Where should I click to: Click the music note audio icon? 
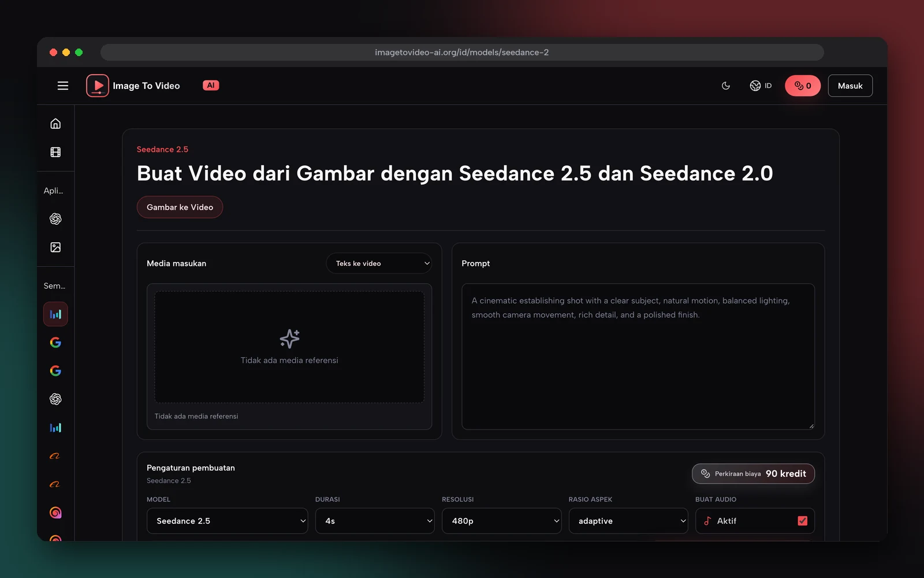tap(707, 521)
